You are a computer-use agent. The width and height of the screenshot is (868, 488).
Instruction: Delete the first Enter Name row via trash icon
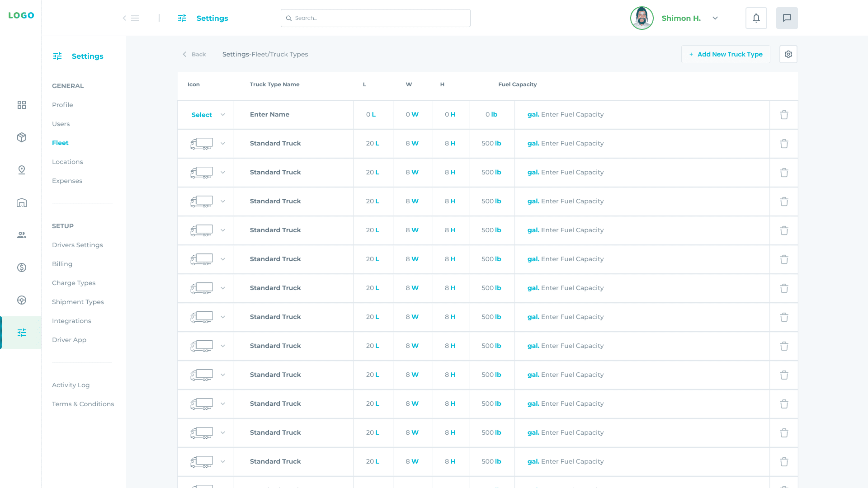click(x=784, y=115)
